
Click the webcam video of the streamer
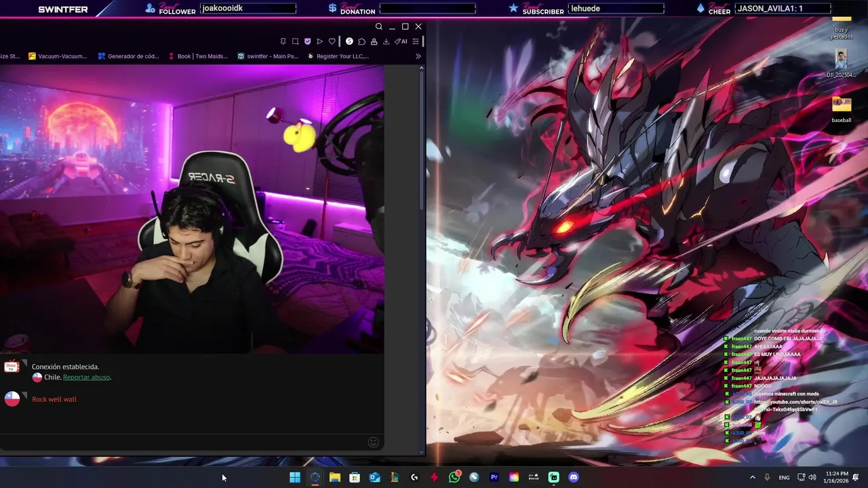point(192,209)
